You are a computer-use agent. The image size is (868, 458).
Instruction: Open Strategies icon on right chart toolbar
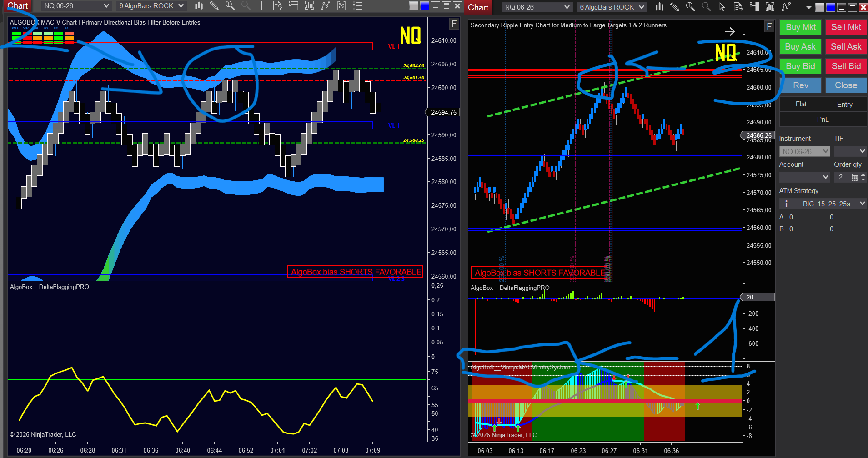coord(786,7)
